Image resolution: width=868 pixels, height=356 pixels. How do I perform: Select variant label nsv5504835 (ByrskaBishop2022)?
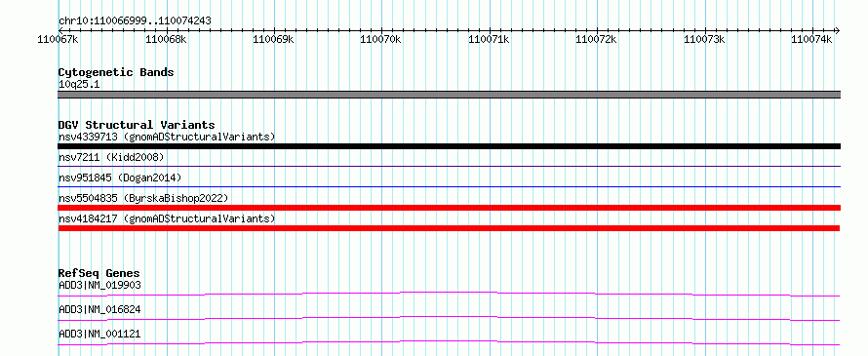142,198
